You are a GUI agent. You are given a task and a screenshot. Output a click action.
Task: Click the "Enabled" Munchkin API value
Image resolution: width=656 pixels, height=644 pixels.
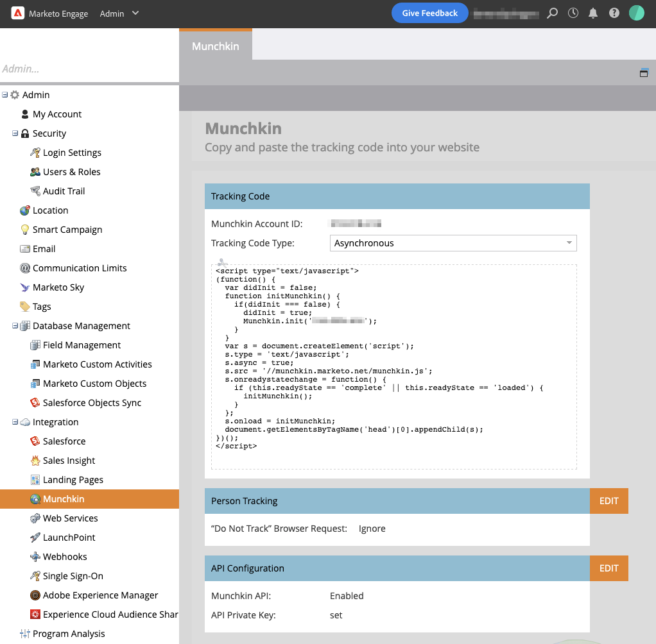347,596
